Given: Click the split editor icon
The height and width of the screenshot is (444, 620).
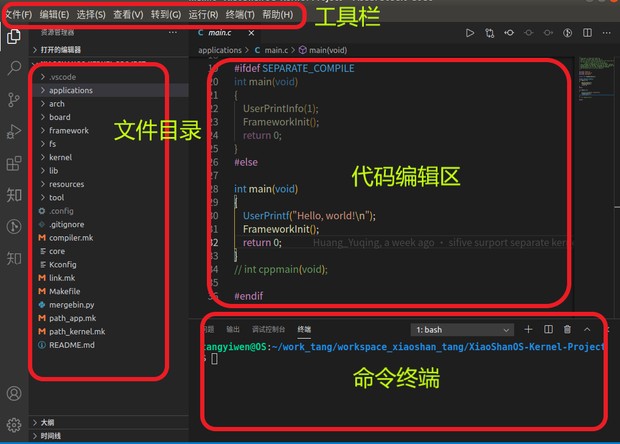Looking at the screenshot, I should [587, 33].
